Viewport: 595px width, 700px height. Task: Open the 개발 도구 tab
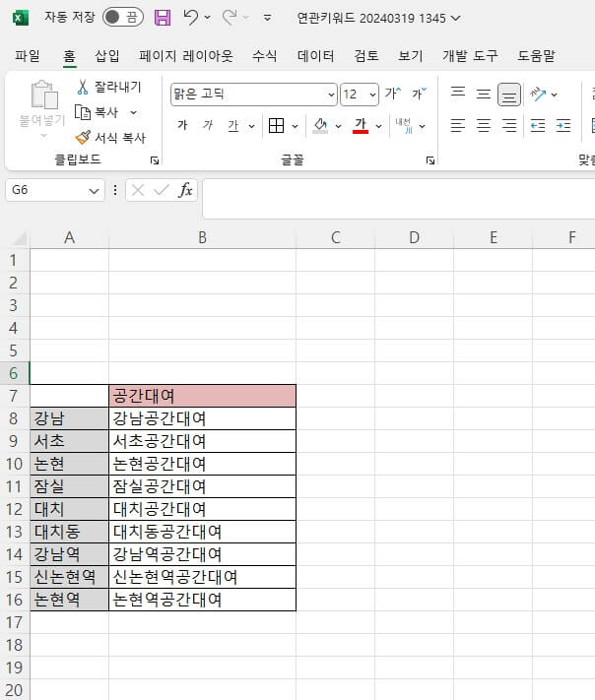(470, 56)
